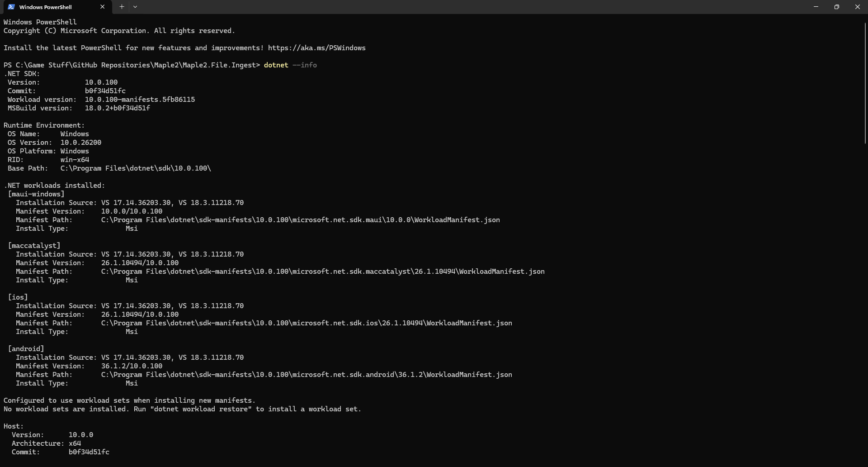The width and height of the screenshot is (868, 467).
Task: Click the '.NET SDK:' heading
Action: tap(22, 74)
